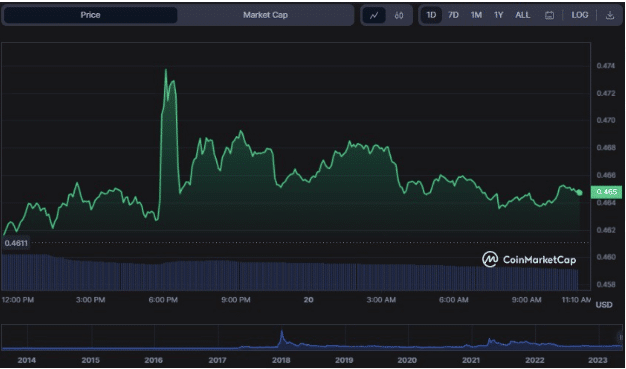Select the 1D time range
The width and height of the screenshot is (626, 369).
(x=431, y=15)
